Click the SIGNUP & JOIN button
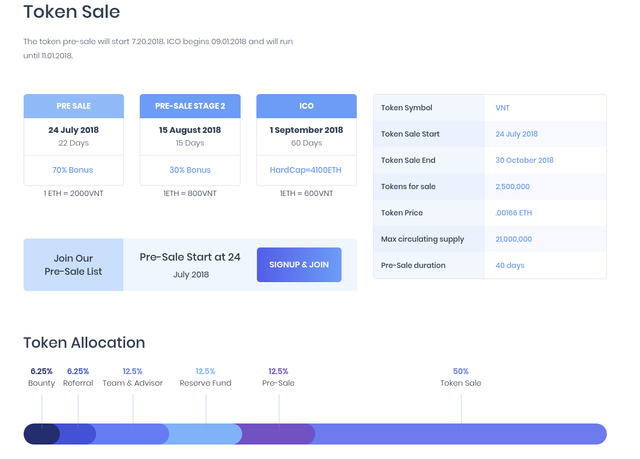 (299, 264)
